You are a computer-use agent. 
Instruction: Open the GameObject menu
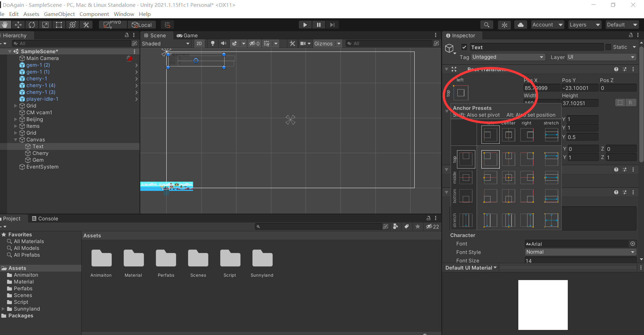pos(59,14)
